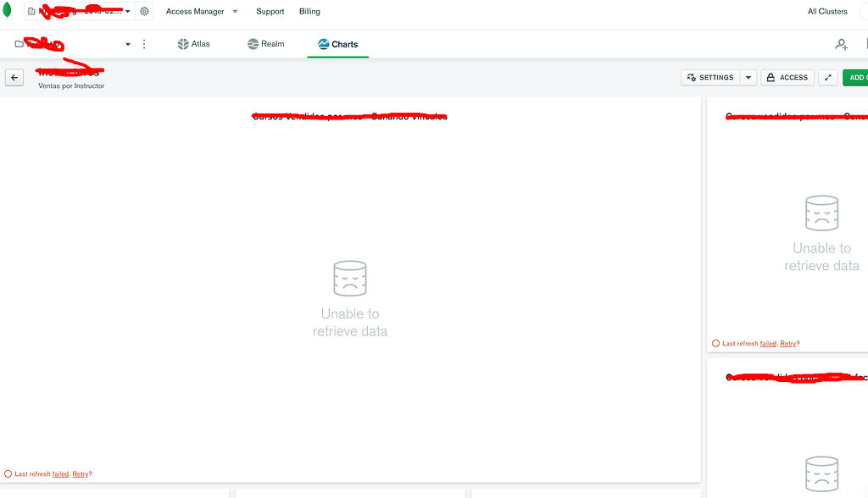Switch to the Charts tab
The image size is (868, 498).
338,43
